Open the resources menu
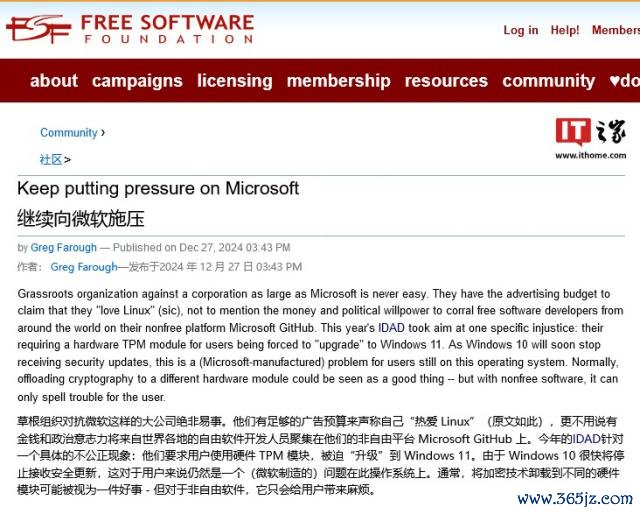This screenshot has height=514, width=640. coord(446,80)
